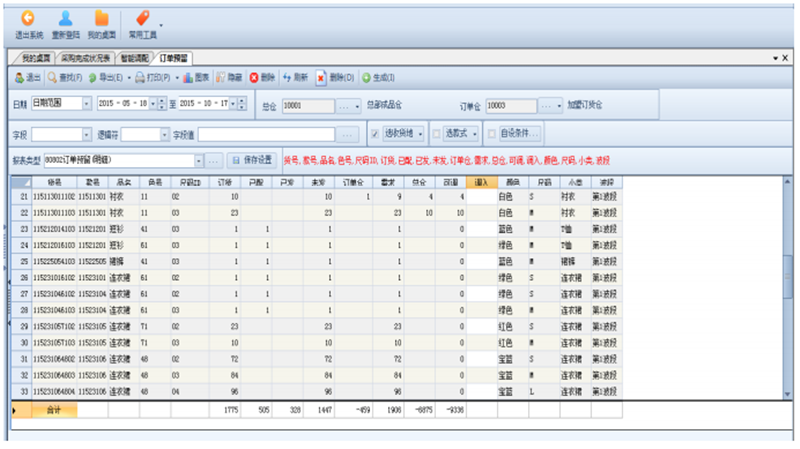Toggle the 自设条件 checkbox
Viewport: 800px width, 449px height.
coord(492,133)
